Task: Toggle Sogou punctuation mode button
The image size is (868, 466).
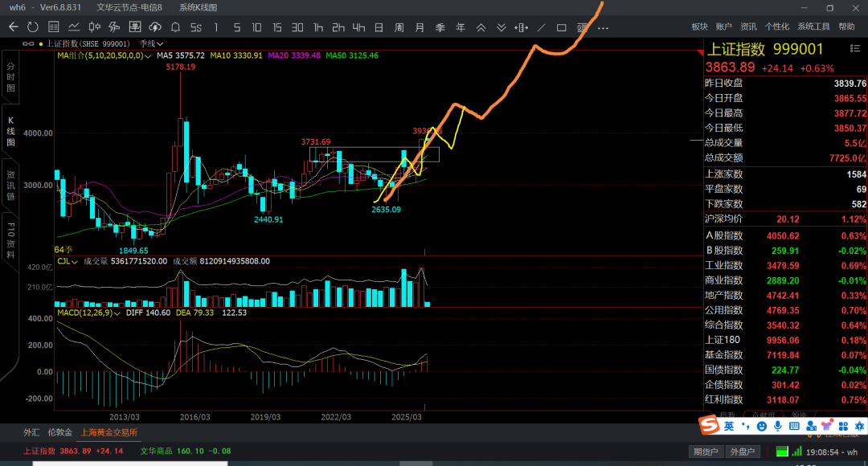Action: pos(746,426)
